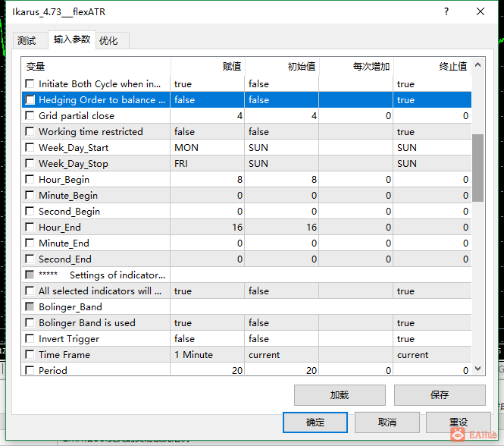
Task: Edit the Hour_End value 16
Action: point(208,228)
